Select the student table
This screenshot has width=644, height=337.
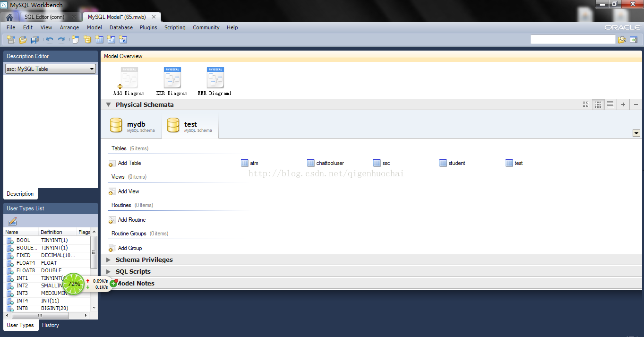click(452, 163)
